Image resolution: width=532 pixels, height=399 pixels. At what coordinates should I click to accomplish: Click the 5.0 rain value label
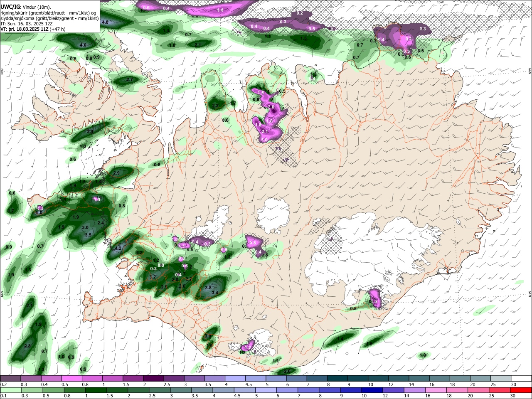pos(39,212)
